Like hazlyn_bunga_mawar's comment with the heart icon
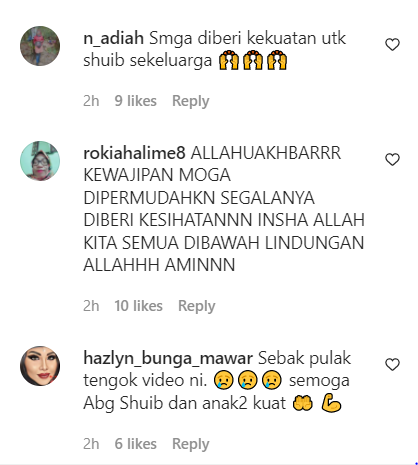 (392, 364)
